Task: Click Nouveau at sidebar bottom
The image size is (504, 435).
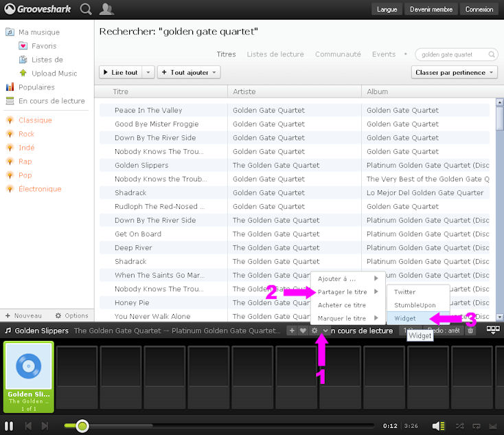Action: tap(23, 315)
